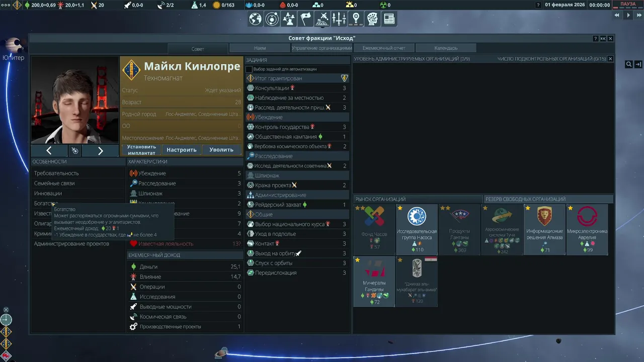This screenshot has height=362, width=644.
Task: Click the volatiles red flame resource icon
Action: coord(283,5)
